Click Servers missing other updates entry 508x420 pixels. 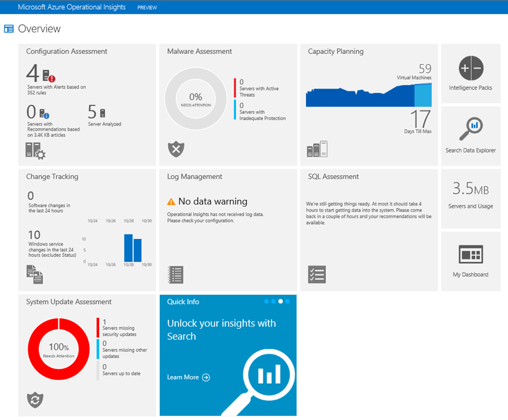122,349
